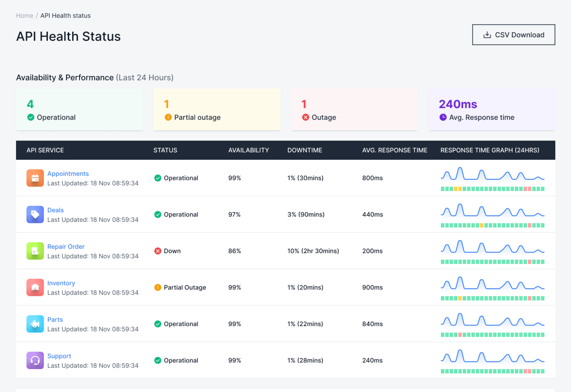Screen dimensions: 571x392
Task: Click the yellow segment in Deals status bar
Action: [482, 225]
